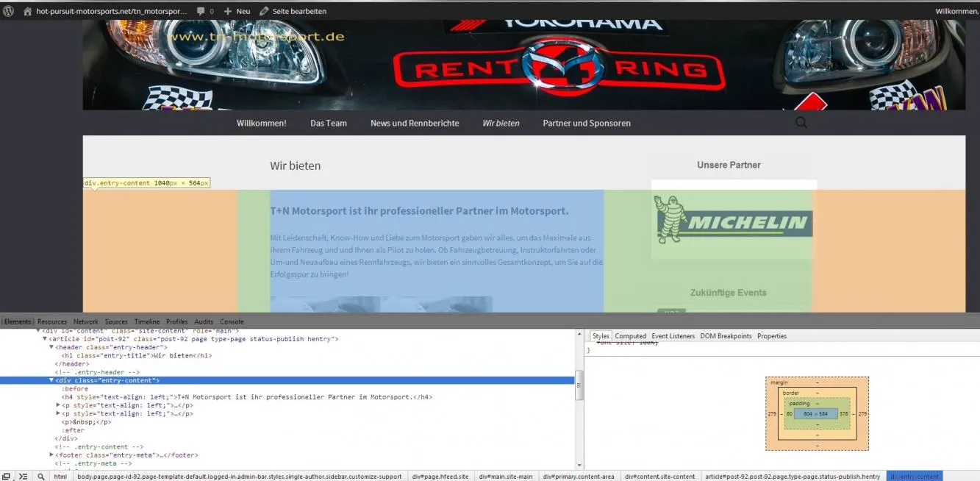Open the Profiles panel tab

(177, 321)
